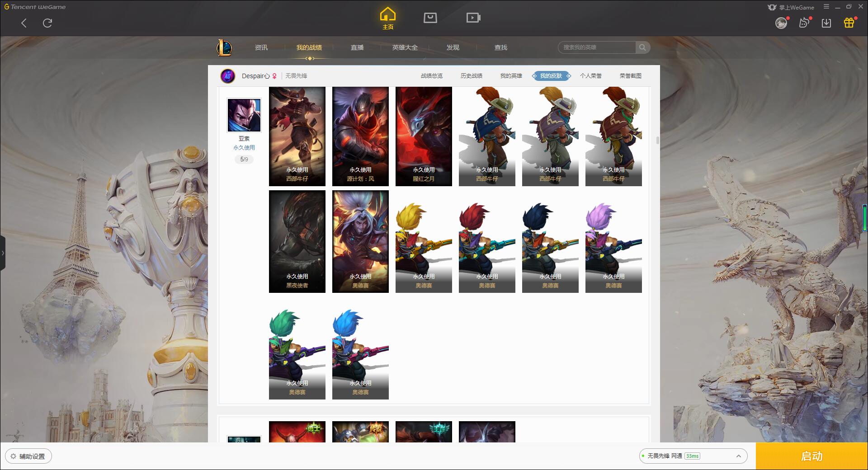Image resolution: width=868 pixels, height=470 pixels.
Task: Select the pink-haired 奥德赛 chroma
Action: [x=613, y=246]
